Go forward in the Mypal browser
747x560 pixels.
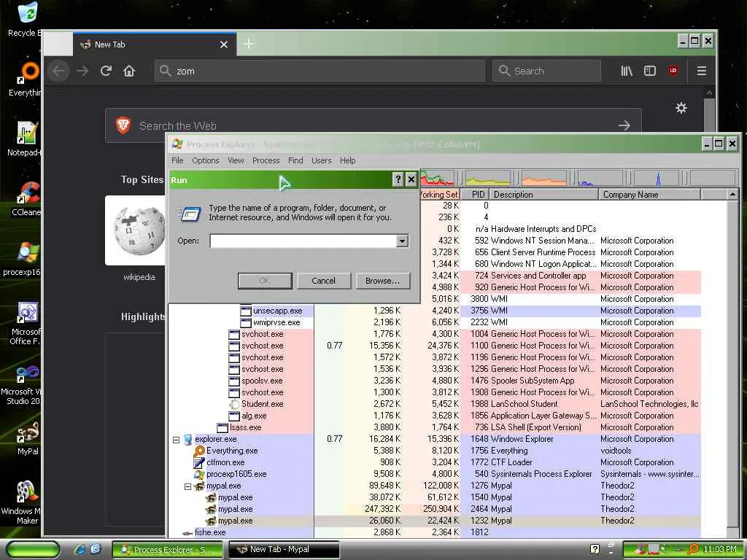click(82, 71)
